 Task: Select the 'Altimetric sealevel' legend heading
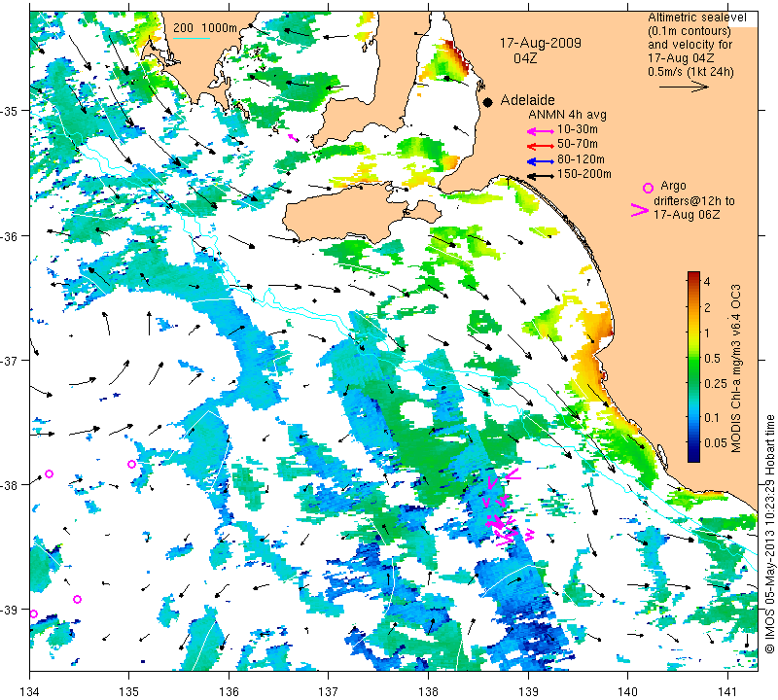pos(697,17)
